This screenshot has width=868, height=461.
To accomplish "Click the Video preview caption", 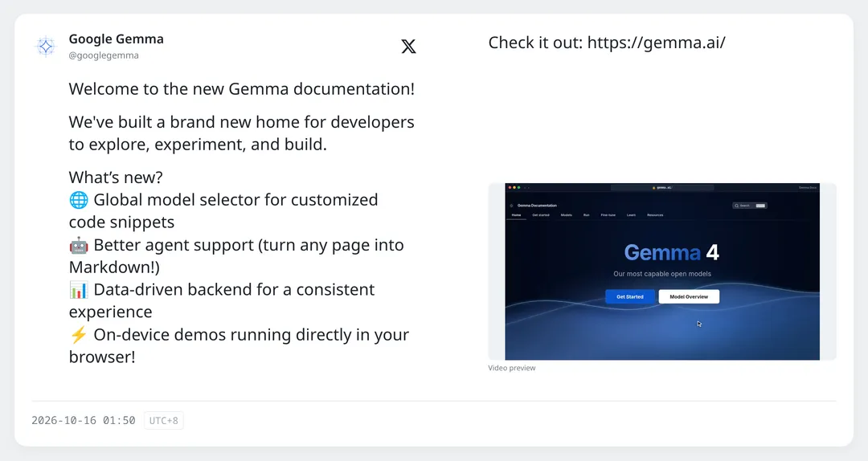I will click(511, 368).
